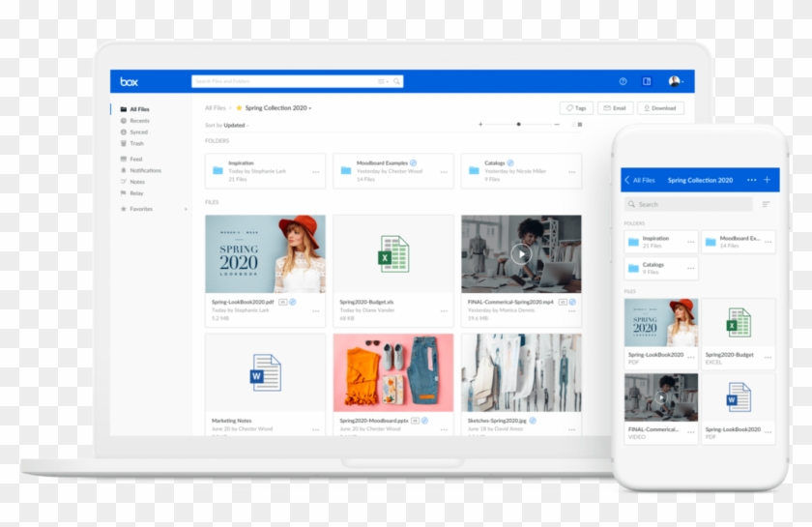The image size is (812, 527).
Task: Click the favorite star beside Spring Collection 2020
Action: tap(239, 108)
